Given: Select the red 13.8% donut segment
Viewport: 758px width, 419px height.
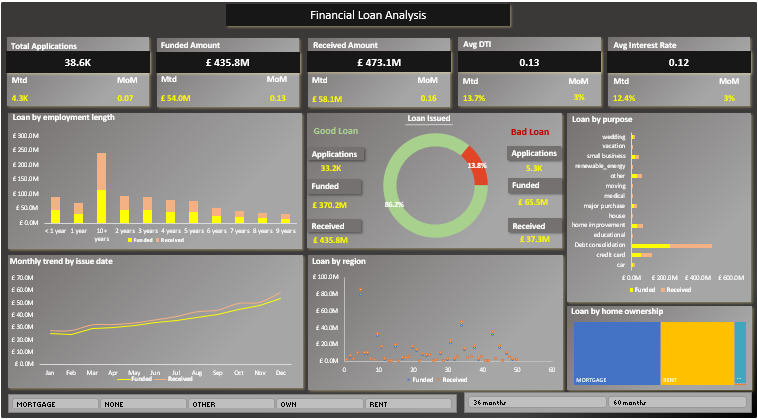Looking at the screenshot, I should 476,165.
